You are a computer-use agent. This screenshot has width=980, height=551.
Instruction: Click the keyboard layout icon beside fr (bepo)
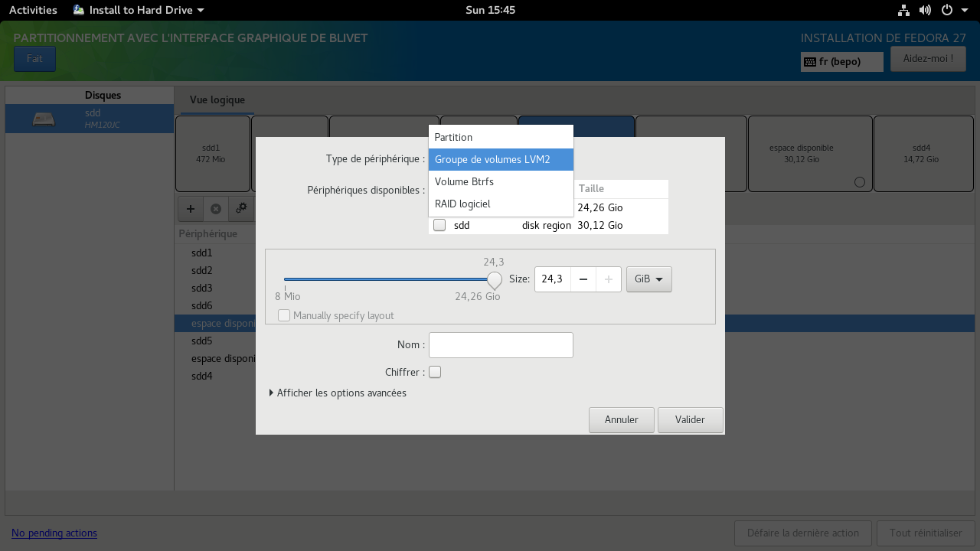pos(810,62)
